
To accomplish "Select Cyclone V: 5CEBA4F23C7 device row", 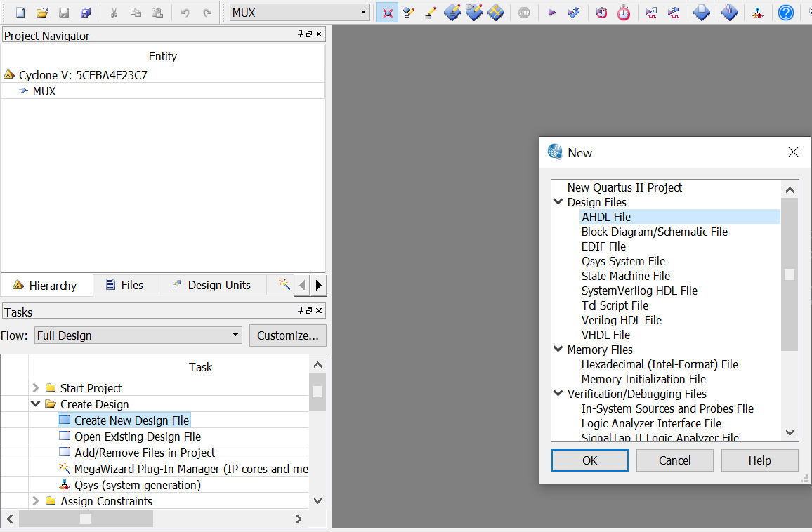I will click(x=83, y=75).
